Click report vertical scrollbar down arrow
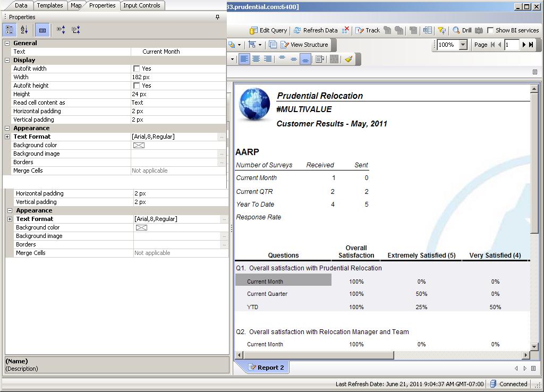 click(534, 346)
